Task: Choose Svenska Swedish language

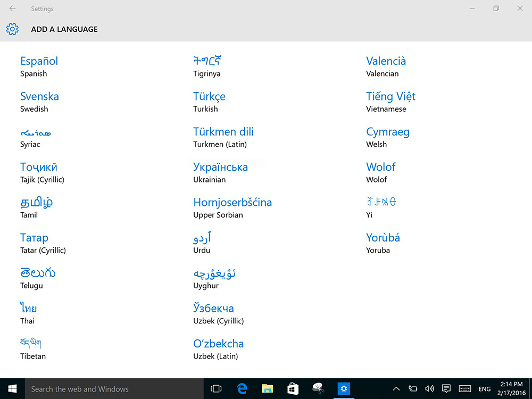Action: click(x=39, y=102)
